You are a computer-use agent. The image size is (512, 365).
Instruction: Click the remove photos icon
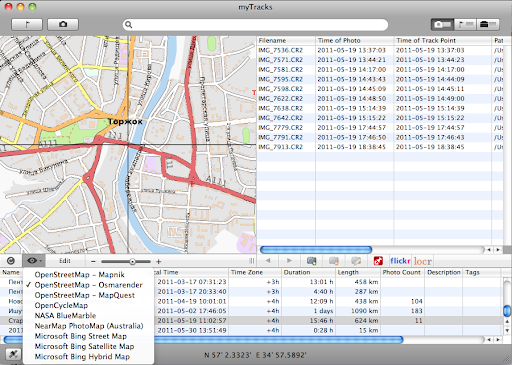[x=334, y=261]
